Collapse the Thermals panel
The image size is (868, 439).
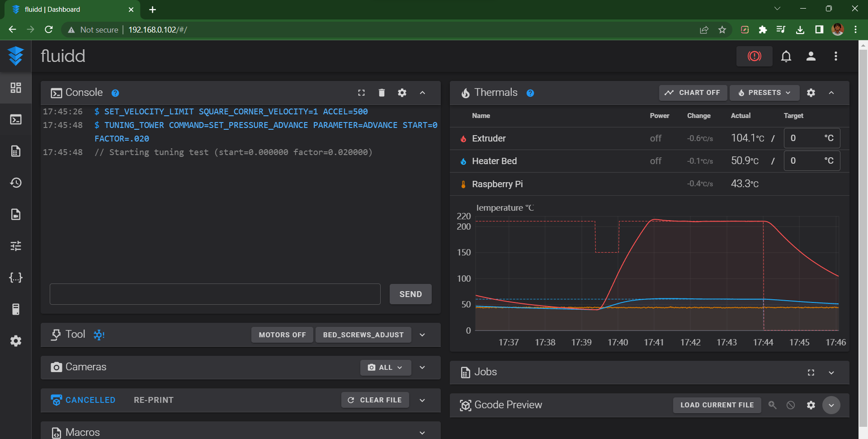click(x=831, y=93)
